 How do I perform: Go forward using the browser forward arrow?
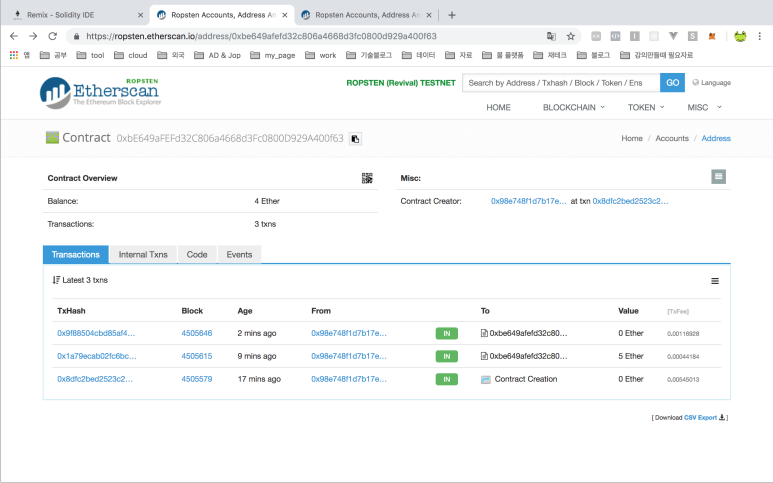[33, 36]
